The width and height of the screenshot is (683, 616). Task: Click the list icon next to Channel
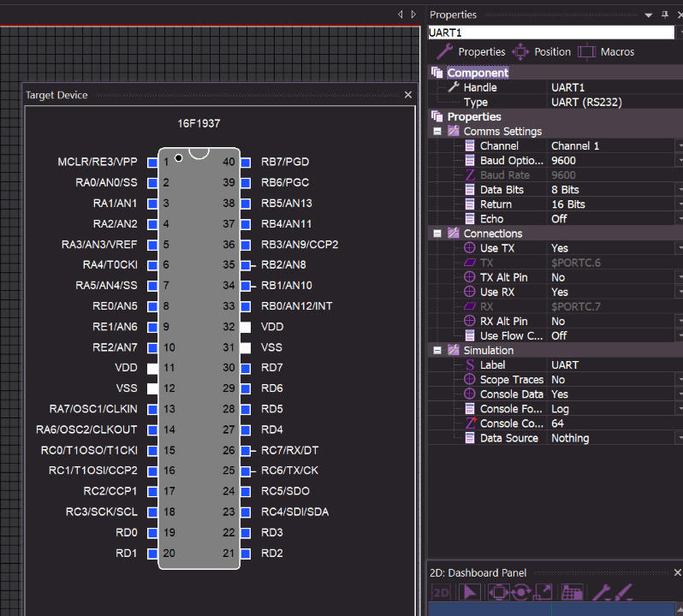tap(470, 145)
